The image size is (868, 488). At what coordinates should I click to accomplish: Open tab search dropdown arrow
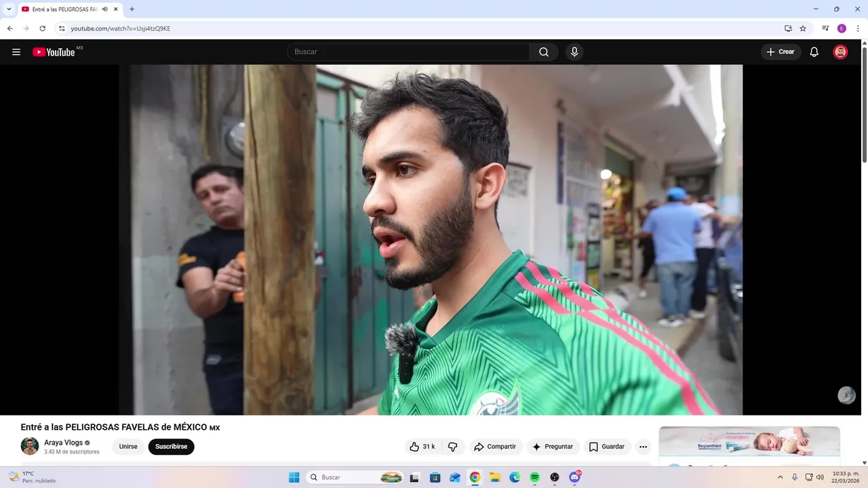9,9
